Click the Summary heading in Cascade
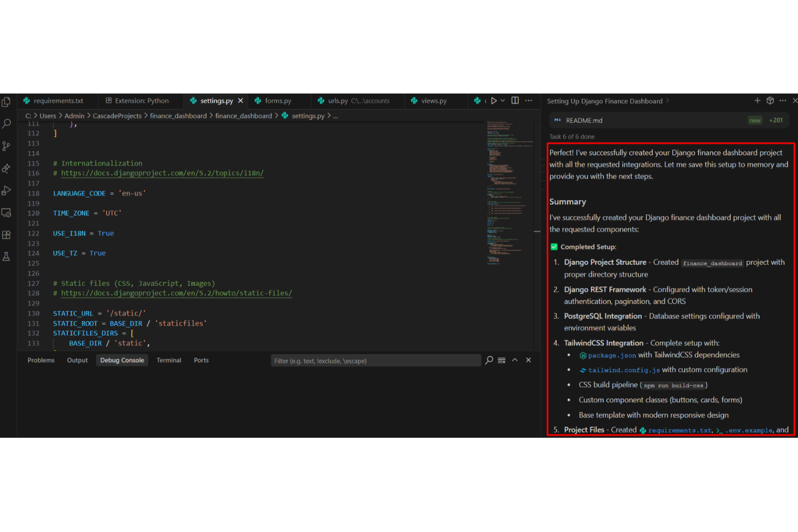This screenshot has width=798, height=532. (x=567, y=202)
